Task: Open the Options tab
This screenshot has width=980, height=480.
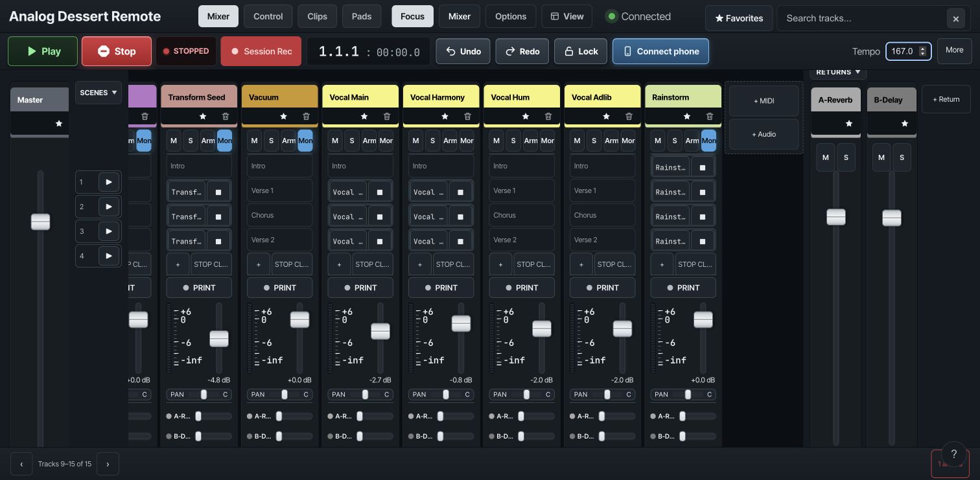Action: [511, 16]
